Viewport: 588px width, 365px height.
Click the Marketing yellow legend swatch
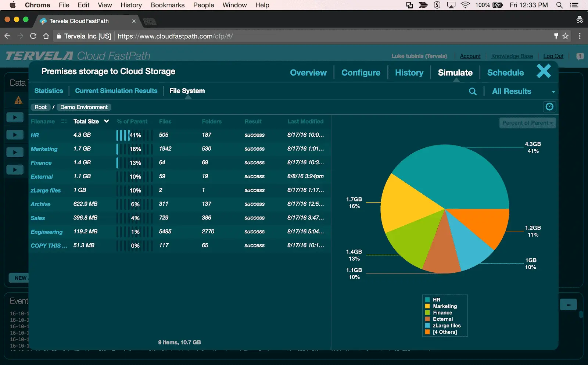[427, 306]
